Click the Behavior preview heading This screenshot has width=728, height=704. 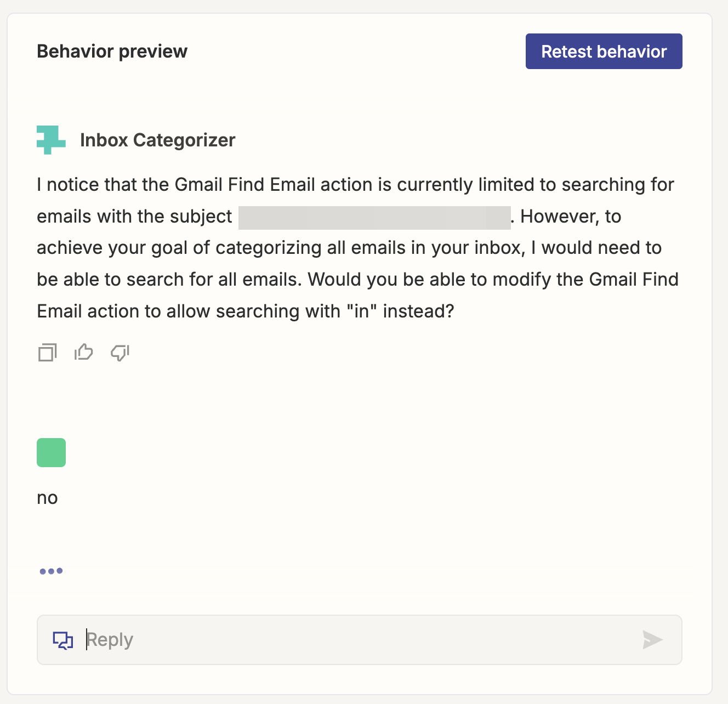[112, 52]
